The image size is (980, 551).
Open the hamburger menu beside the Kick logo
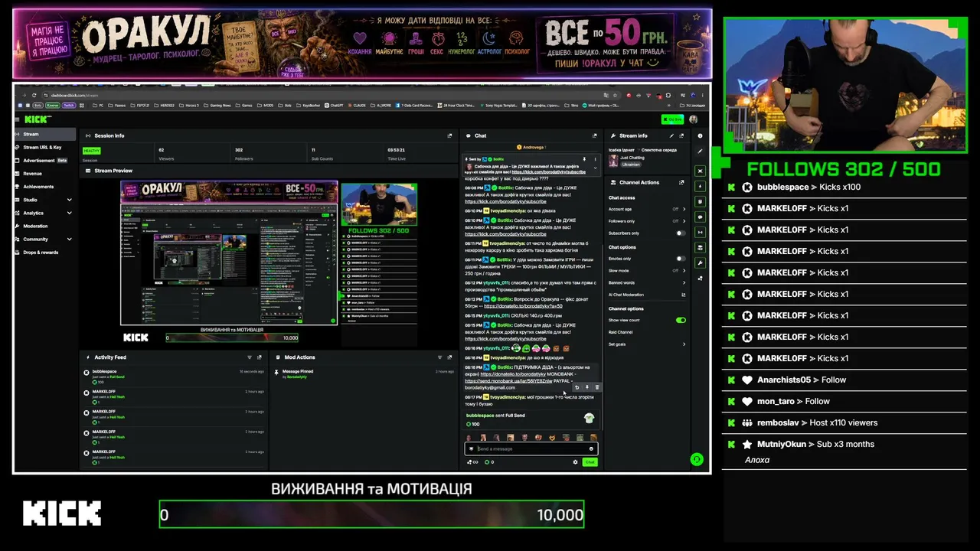click(17, 119)
